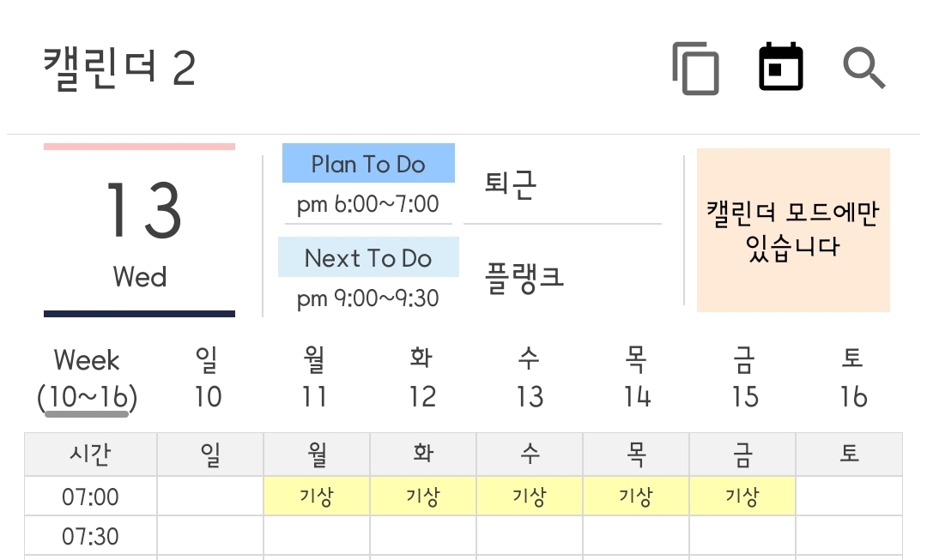Image resolution: width=927 pixels, height=560 pixels.
Task: Click Monday's yellow 기상 event cell
Action: coord(317,497)
